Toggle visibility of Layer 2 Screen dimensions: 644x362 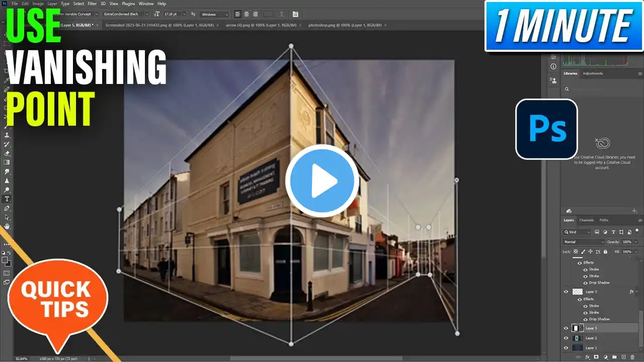pos(566,338)
